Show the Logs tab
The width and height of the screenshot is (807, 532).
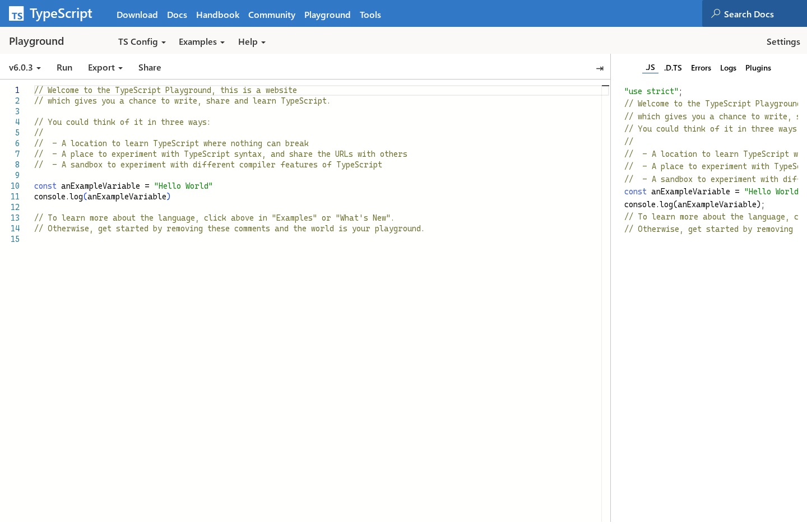click(x=728, y=68)
